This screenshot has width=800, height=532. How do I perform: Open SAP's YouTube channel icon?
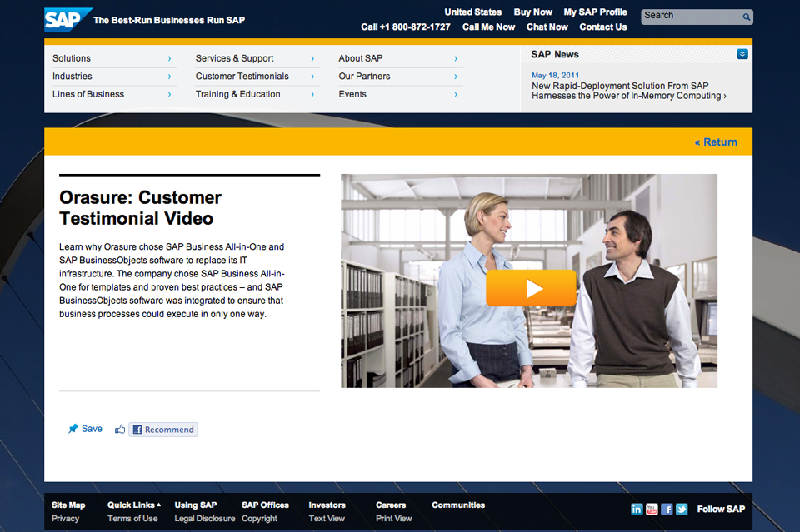(652, 509)
